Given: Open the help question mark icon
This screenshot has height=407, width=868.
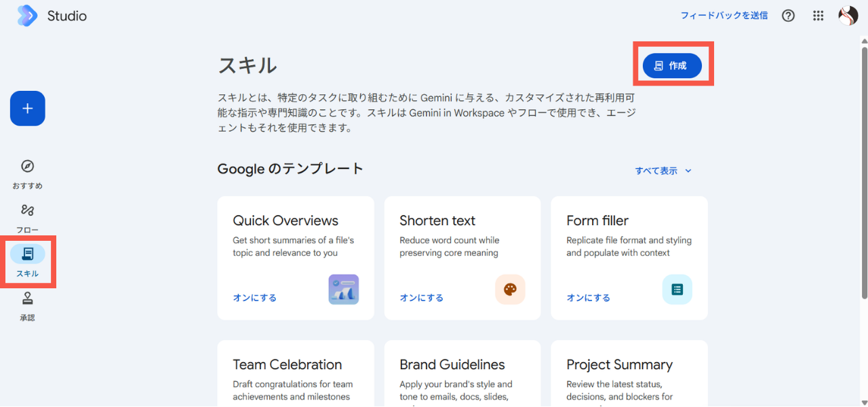Looking at the screenshot, I should coord(788,16).
